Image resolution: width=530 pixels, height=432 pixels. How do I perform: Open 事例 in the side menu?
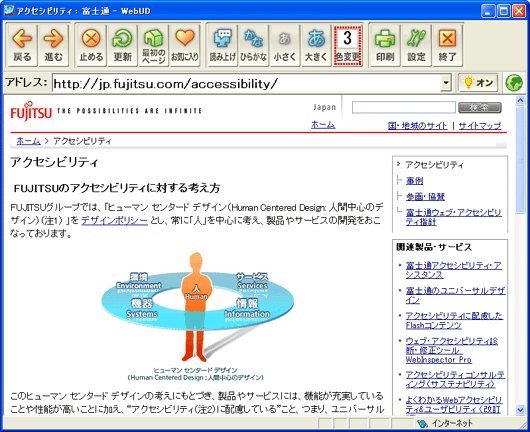tap(414, 181)
